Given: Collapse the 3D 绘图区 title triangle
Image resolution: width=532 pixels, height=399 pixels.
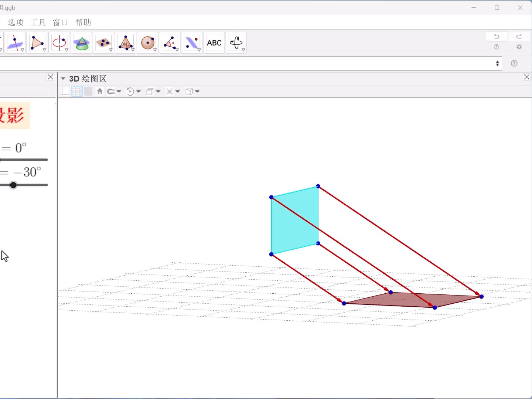Looking at the screenshot, I should point(63,78).
